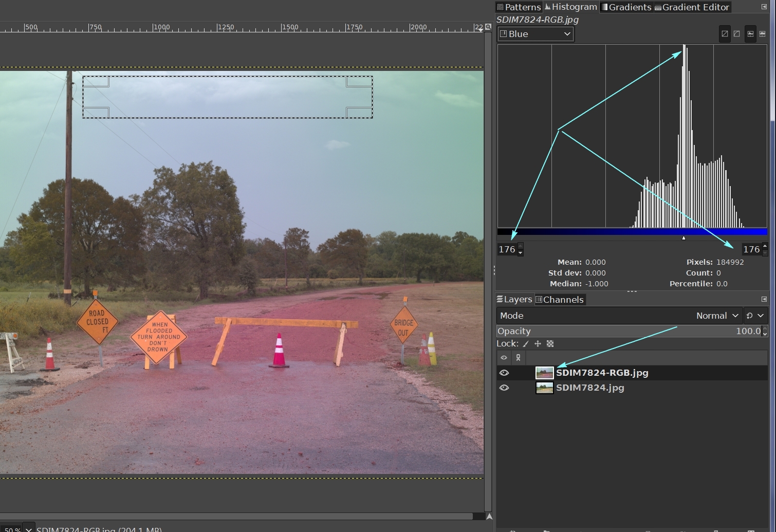Hide the SDIM7824-RGB.jpg layer
This screenshot has height=532, width=776.
click(x=504, y=373)
